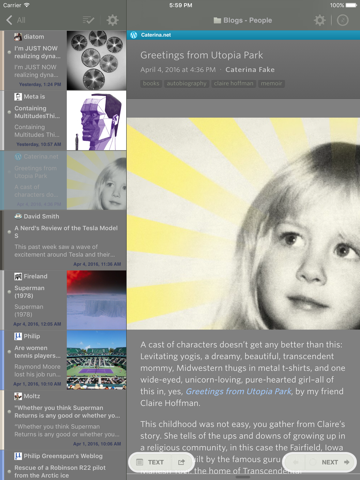Select the 'autobiography' tag
Screen dimensions: 360x480
[186, 84]
